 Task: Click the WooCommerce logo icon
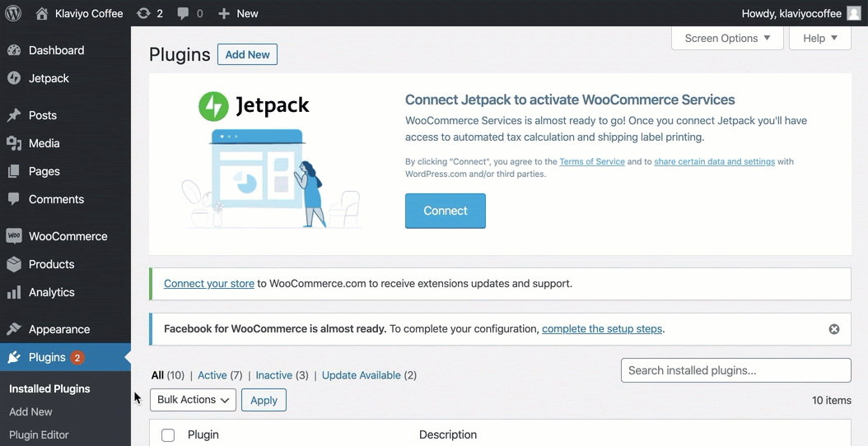tap(14, 236)
